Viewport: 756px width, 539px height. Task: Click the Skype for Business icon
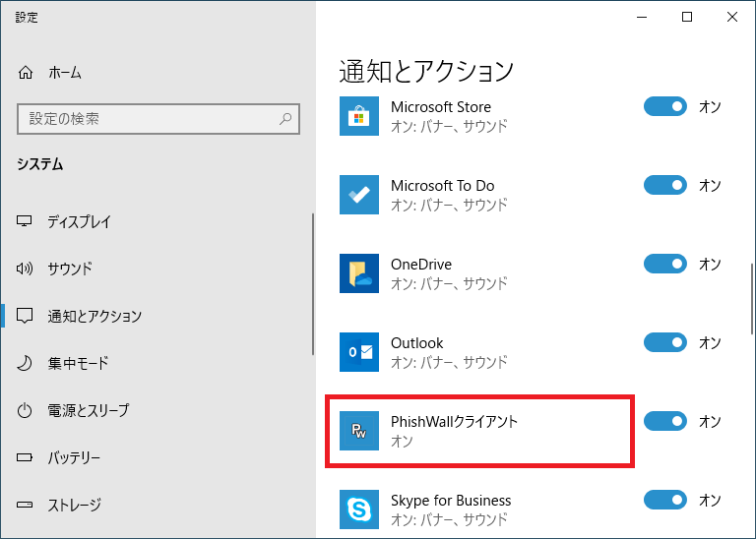click(x=358, y=509)
